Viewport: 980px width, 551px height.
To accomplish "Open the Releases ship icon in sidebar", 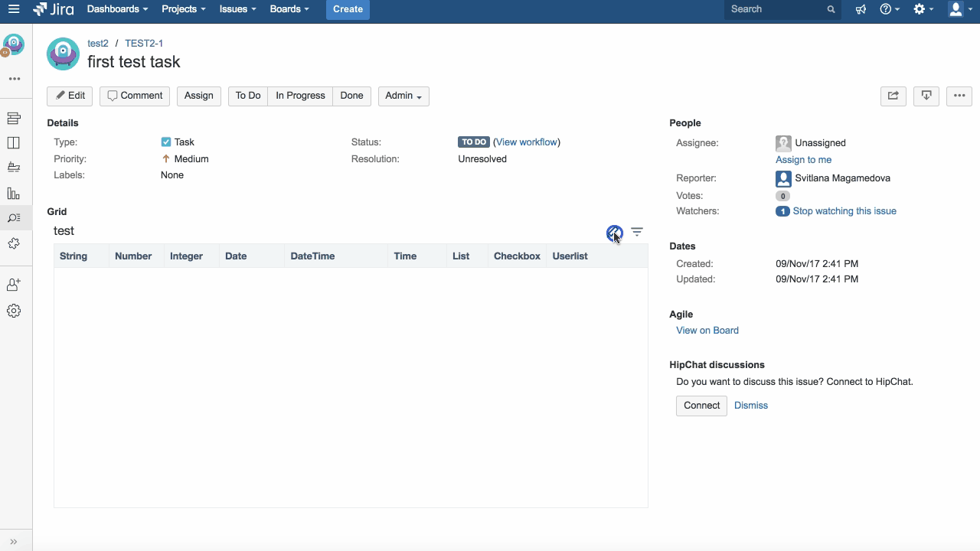I will pos(14,168).
